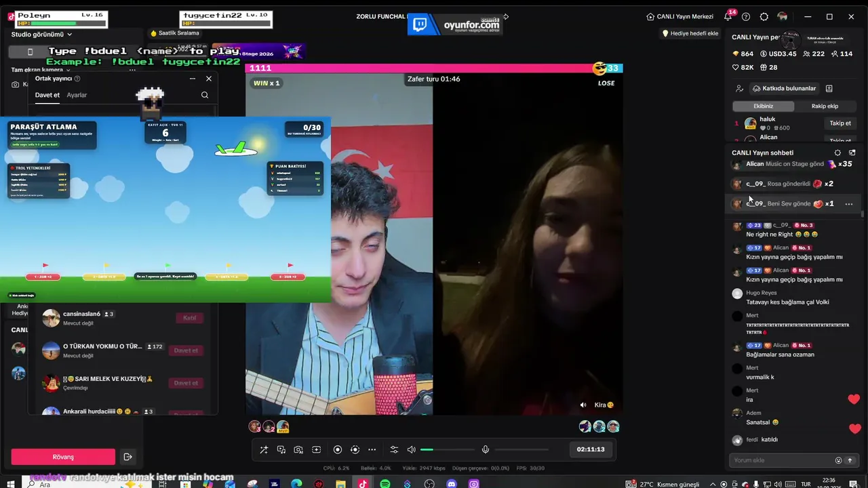Viewport: 868px width, 488px height.
Task: Open the Windows Start menu
Action: 12,484
